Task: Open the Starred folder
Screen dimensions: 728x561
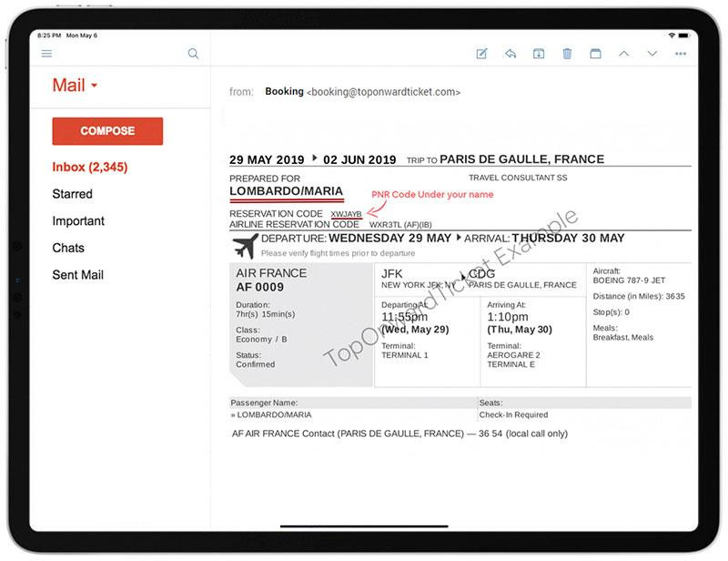Action: [73, 194]
